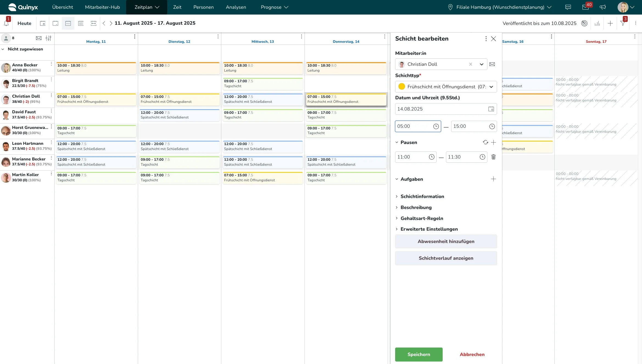Switch to the monthly calendar view
The image size is (642, 364).
pos(81,24)
